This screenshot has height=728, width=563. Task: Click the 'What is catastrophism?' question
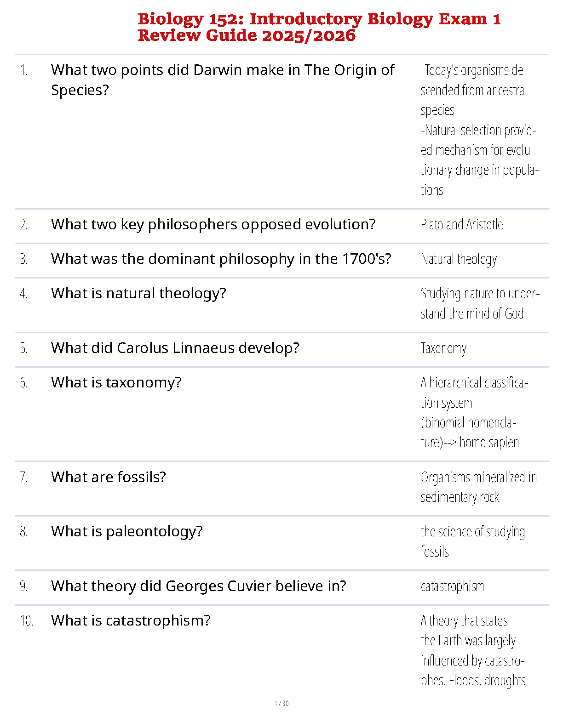point(131,620)
